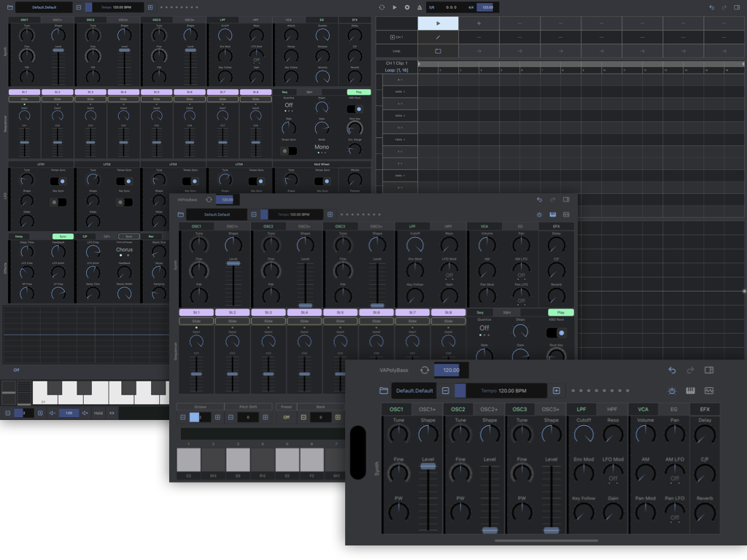Toggle LFO1 Key Sync switch in the background window
This screenshot has height=560, width=747.
click(x=58, y=202)
